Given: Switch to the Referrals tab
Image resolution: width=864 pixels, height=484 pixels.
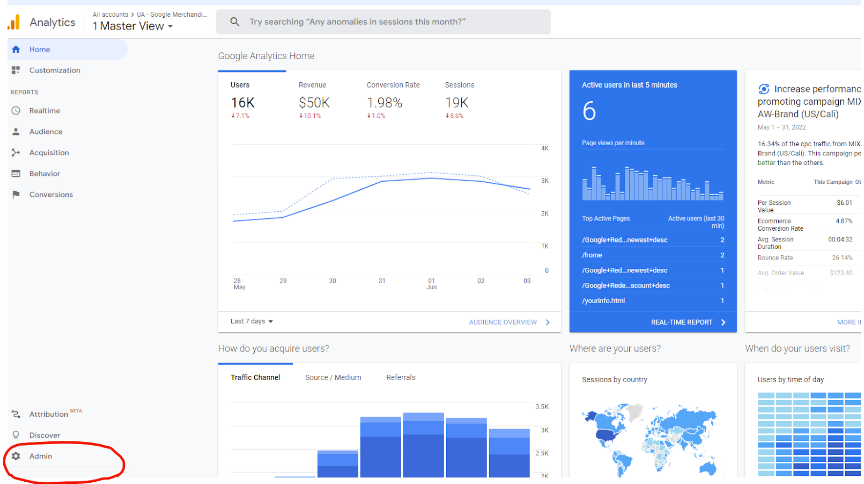Looking at the screenshot, I should (x=401, y=377).
